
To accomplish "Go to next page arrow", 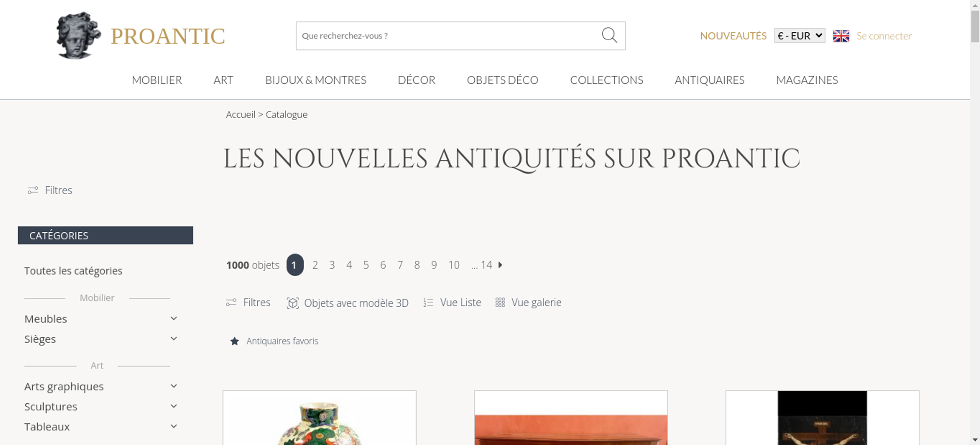I will tap(500, 265).
